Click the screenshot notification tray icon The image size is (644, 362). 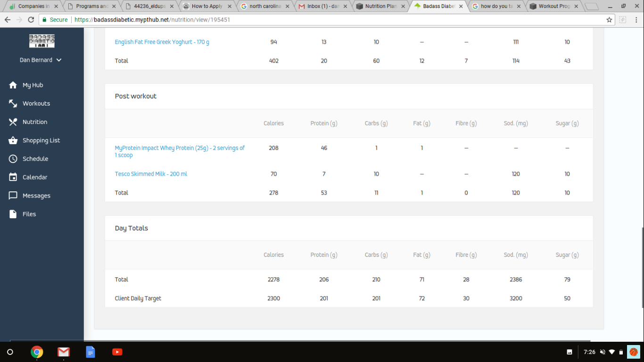(570, 352)
